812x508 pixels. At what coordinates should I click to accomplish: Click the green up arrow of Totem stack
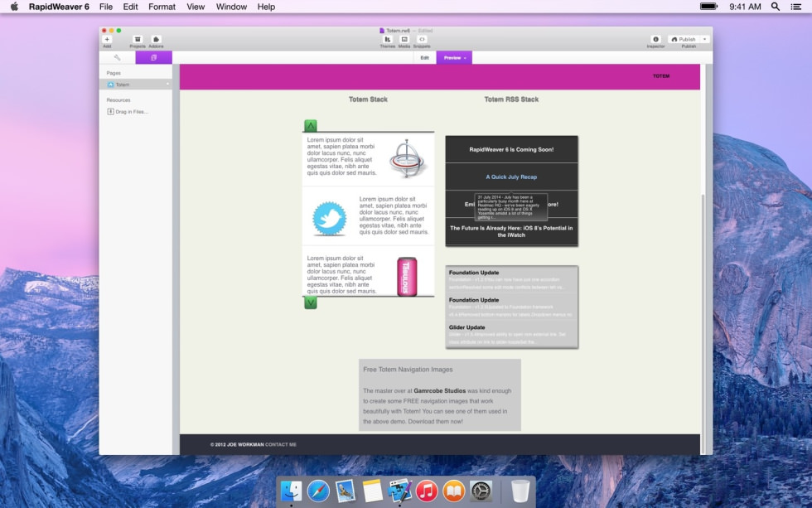pos(310,125)
